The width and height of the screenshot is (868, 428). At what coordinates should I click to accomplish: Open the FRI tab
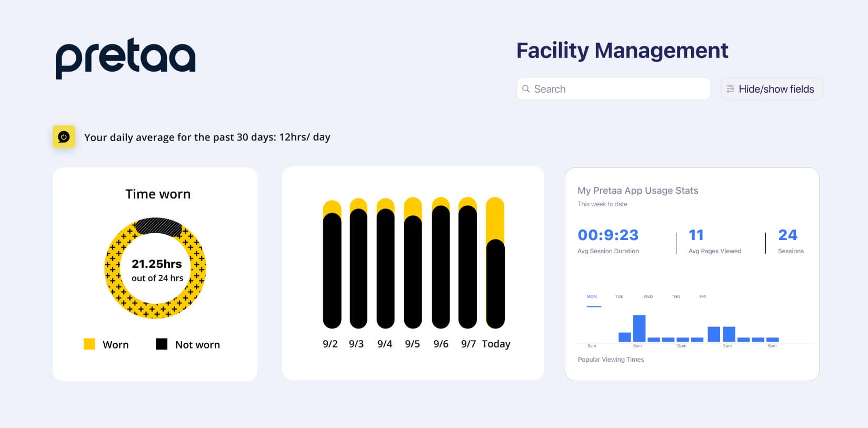pyautogui.click(x=703, y=297)
